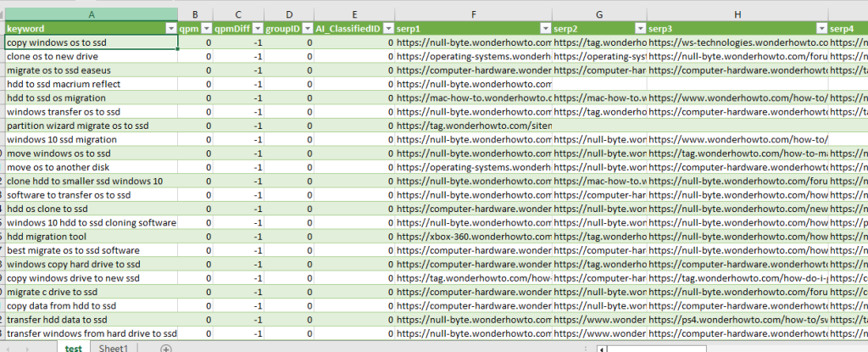Click 'windows transfer os to ssd' cell

[92, 111]
